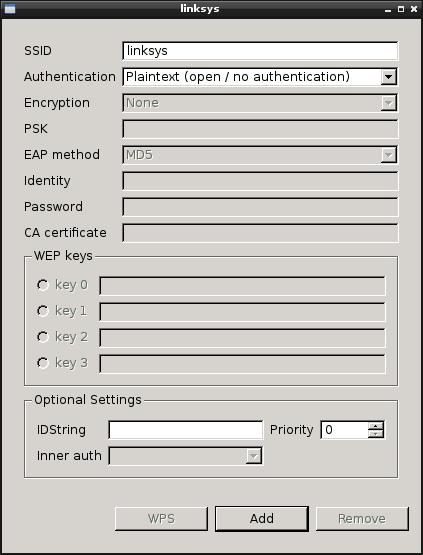Click the WPS button

coord(161,519)
